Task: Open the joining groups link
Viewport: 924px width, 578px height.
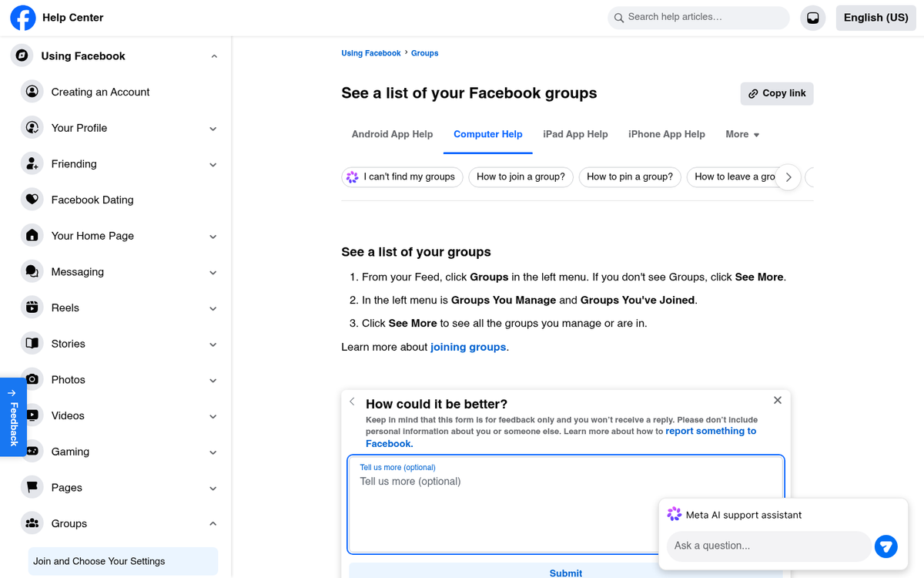Action: pos(468,347)
